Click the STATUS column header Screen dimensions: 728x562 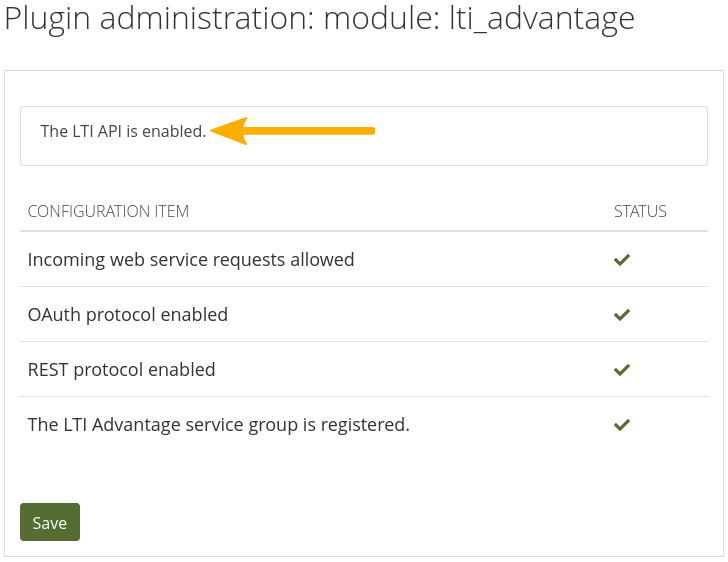(x=640, y=212)
